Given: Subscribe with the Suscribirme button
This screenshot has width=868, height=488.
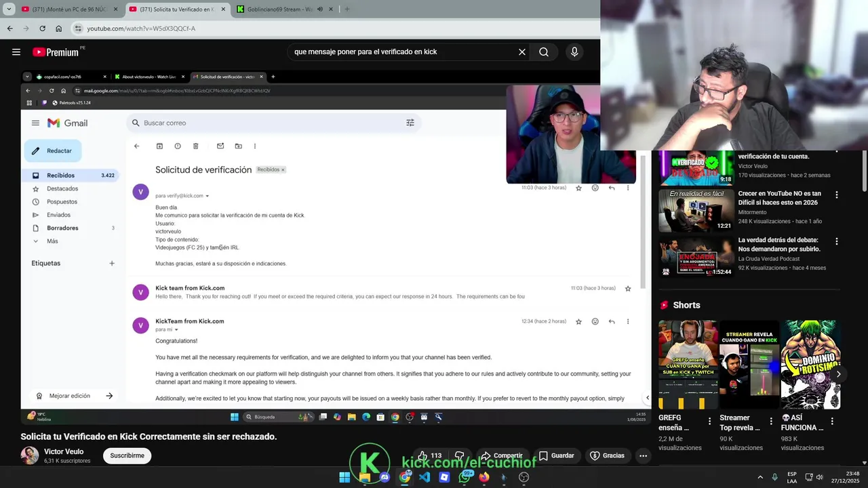Looking at the screenshot, I should pos(127,455).
